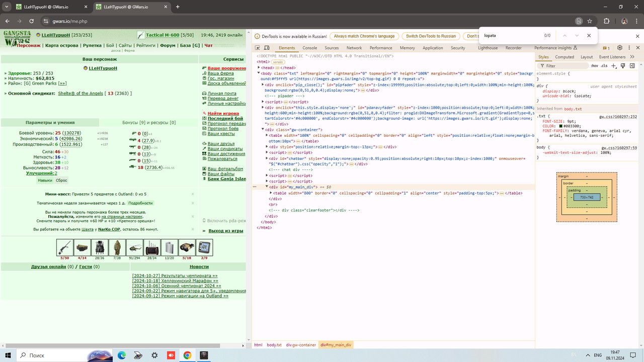Image resolution: width=644 pixels, height=362 pixels.
Task: Select the helicopter inventory item
Action: tap(134, 247)
